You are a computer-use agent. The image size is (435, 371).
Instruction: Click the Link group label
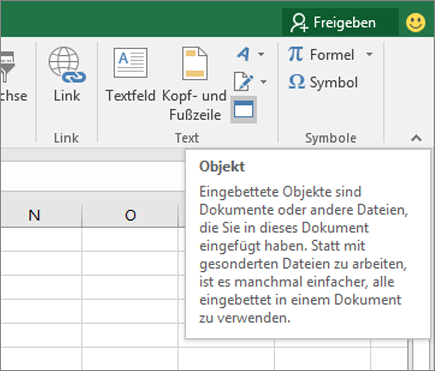(66, 138)
